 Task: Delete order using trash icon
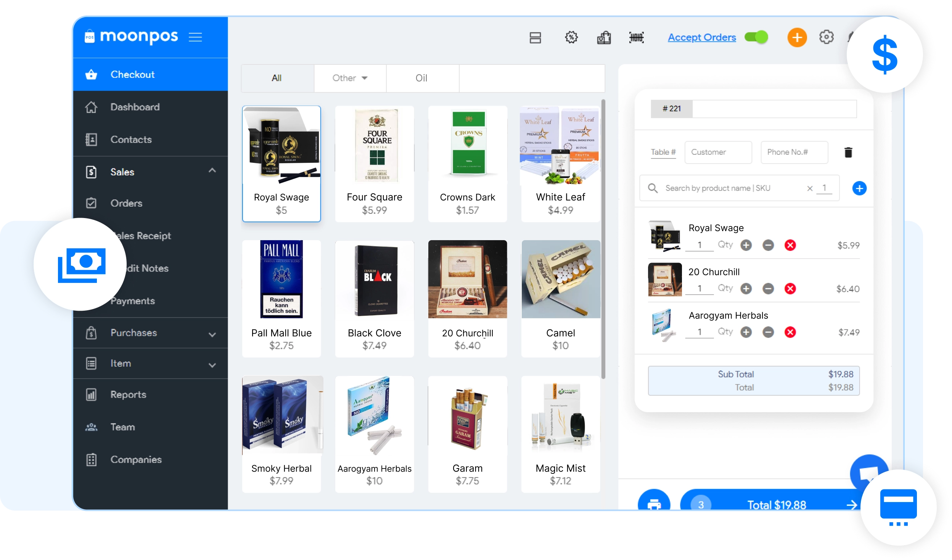848,152
